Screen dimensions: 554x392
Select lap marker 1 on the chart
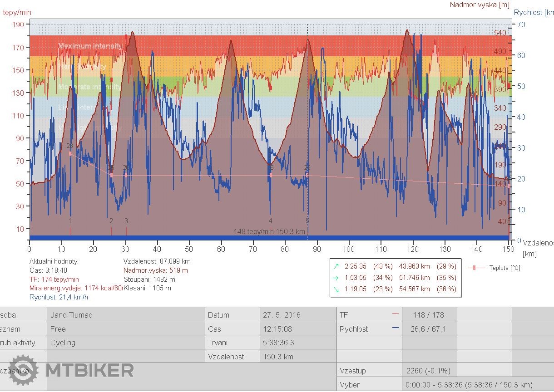[70, 221]
